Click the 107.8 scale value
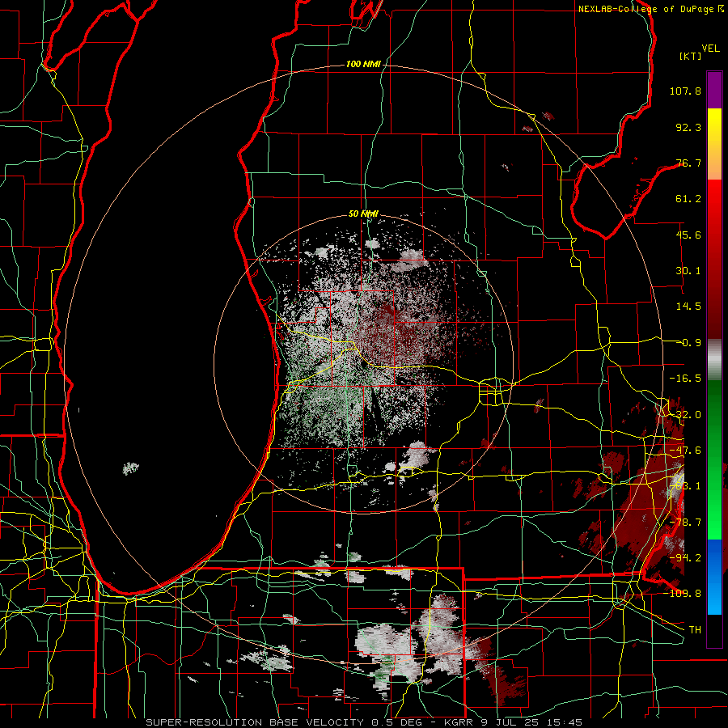 (x=685, y=91)
